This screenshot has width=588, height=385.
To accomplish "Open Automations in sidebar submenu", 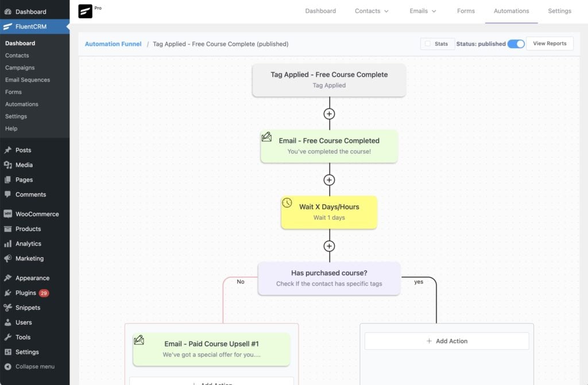I will coord(22,104).
